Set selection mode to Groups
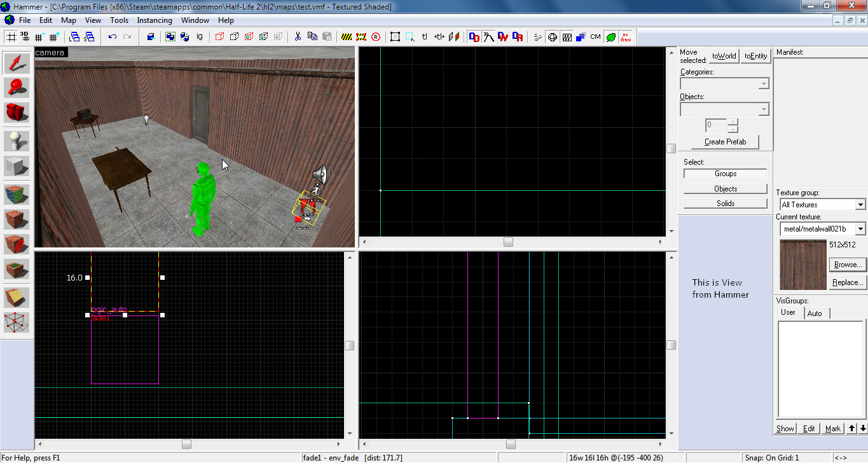 point(726,174)
